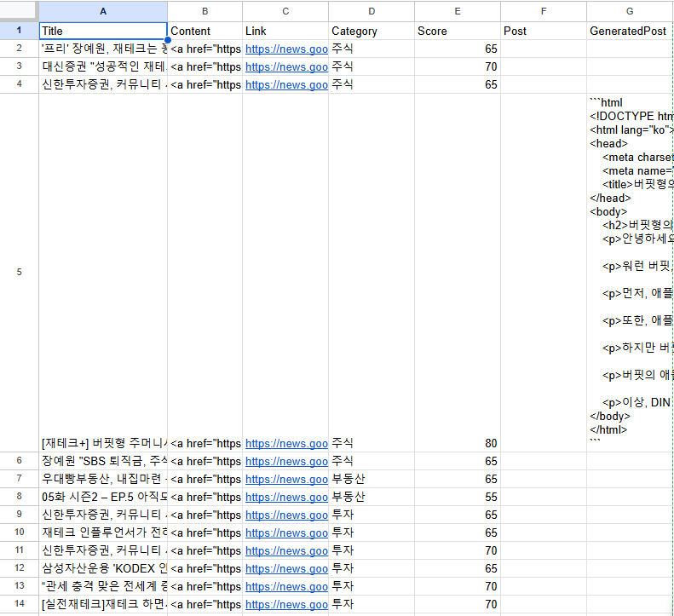Click the select-all corner box

point(19,11)
